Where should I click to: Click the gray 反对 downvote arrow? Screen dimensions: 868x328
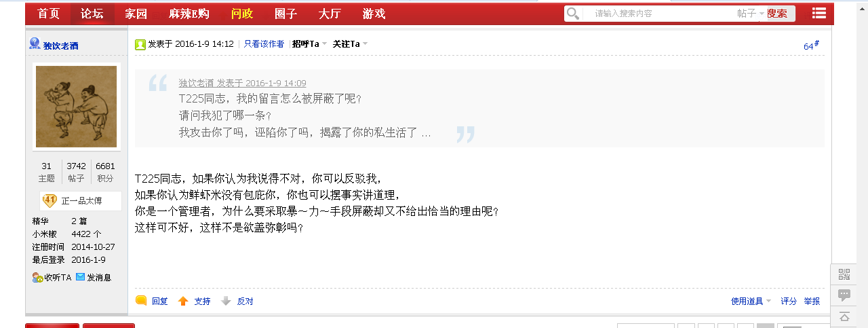pyautogui.click(x=226, y=301)
